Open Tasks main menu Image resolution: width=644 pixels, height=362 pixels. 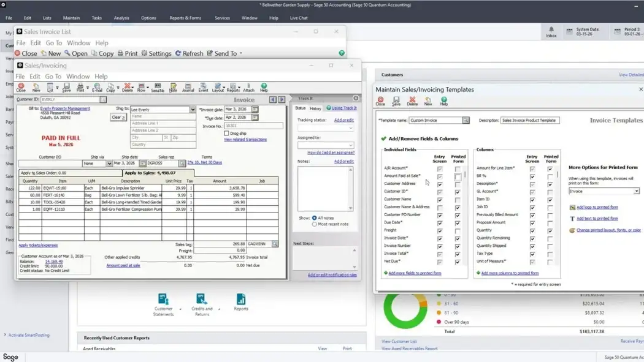(97, 18)
